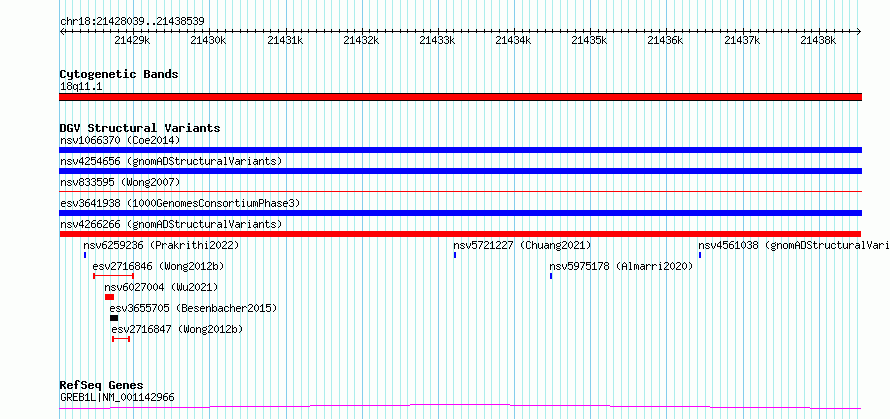
Task: Click the nsv6027004 (Wu2021) label
Action: [x=161, y=287]
